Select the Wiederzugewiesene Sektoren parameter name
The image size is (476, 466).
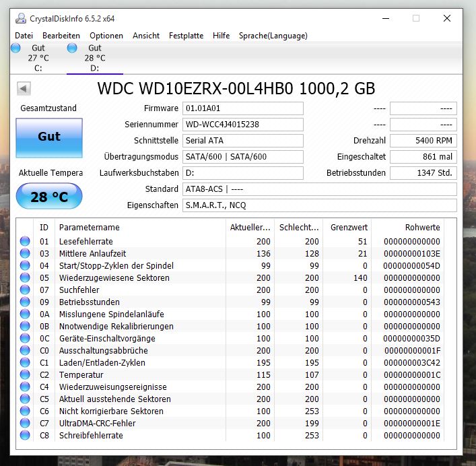point(114,277)
